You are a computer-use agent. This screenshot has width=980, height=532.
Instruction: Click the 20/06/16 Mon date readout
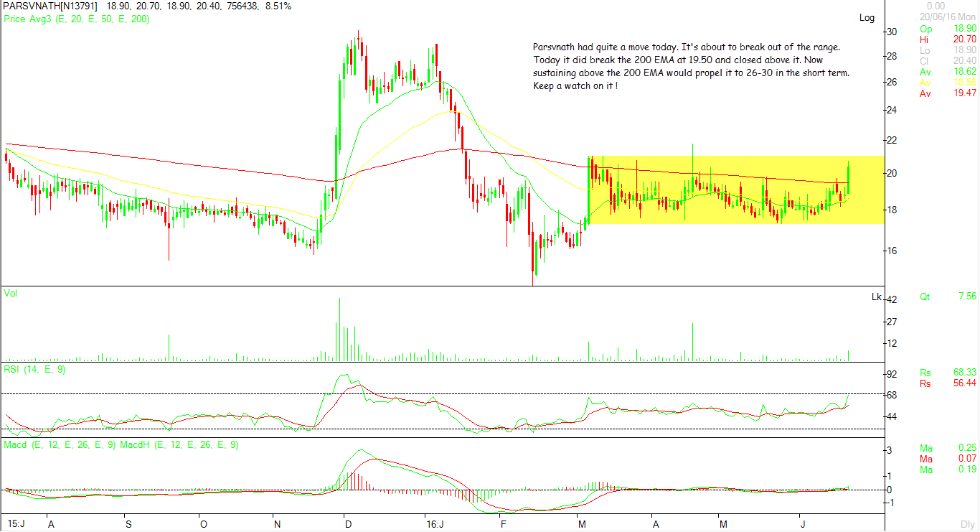coord(948,17)
